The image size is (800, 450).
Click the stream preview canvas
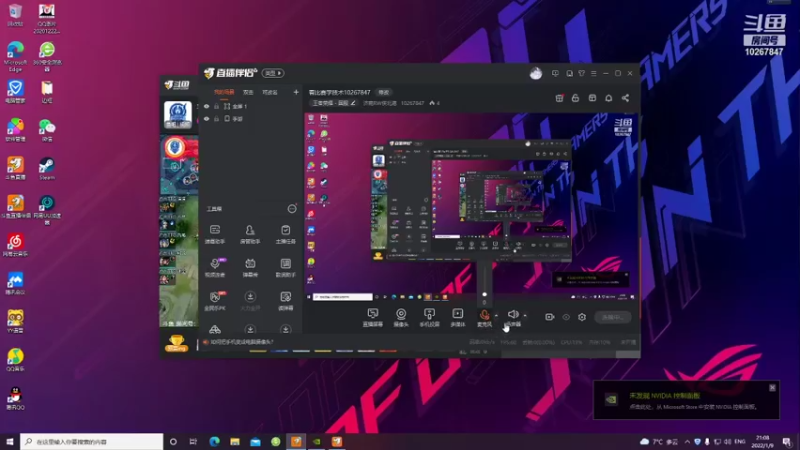(x=470, y=207)
